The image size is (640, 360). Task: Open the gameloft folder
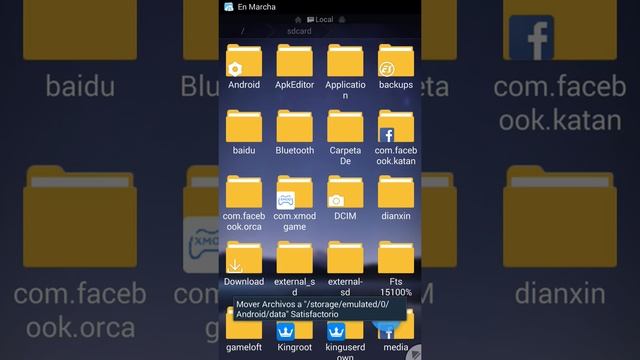(x=244, y=330)
